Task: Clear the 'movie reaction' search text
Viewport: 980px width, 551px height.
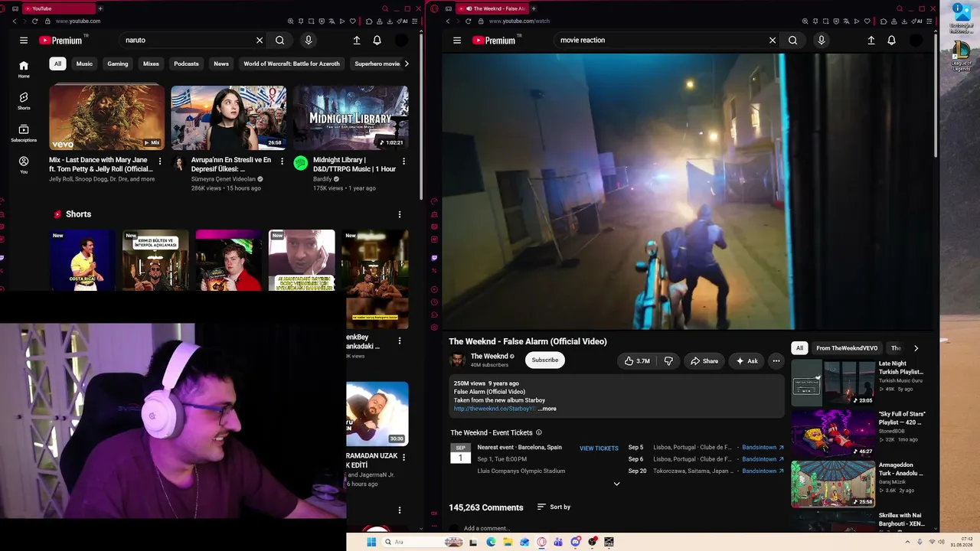Action: [x=773, y=41]
